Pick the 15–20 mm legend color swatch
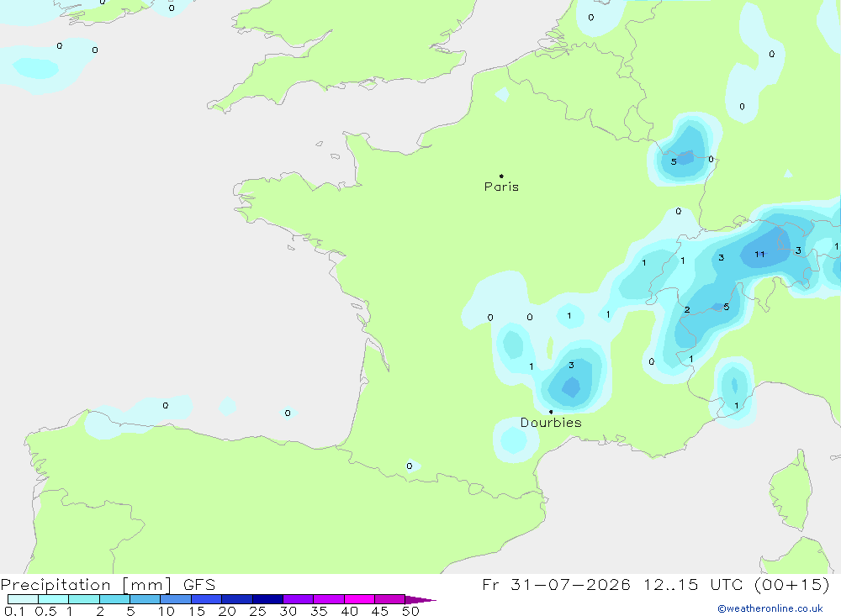 pyautogui.click(x=207, y=599)
